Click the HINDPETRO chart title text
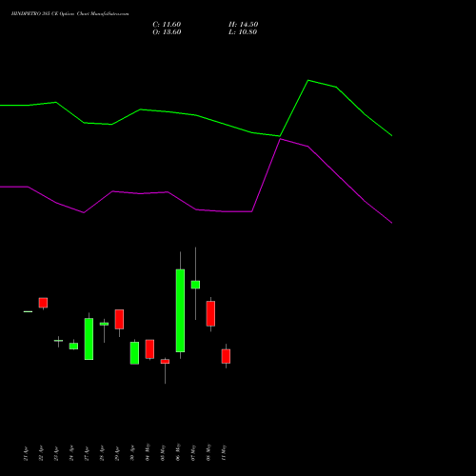Screen dimensions: 476x476 tap(69, 14)
